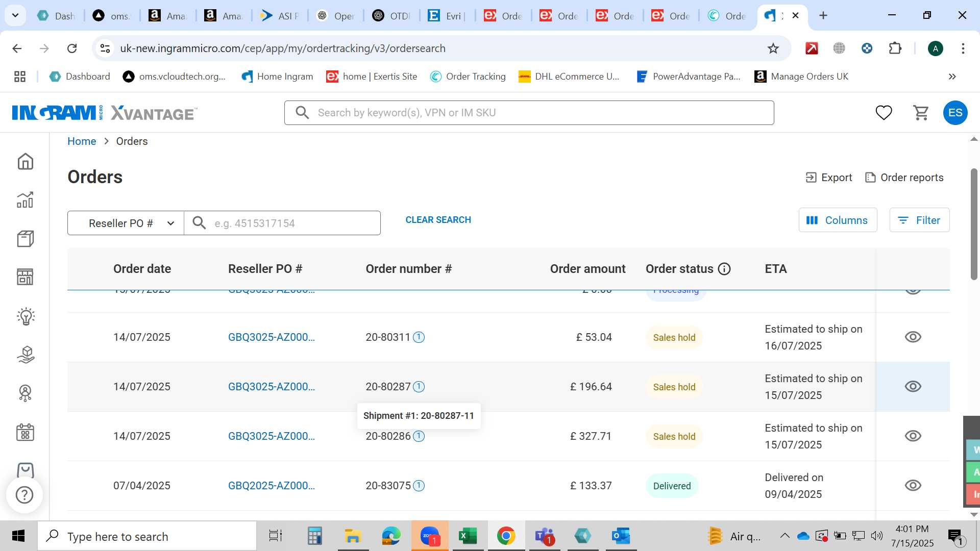Open Outlook from the taskbar
The width and height of the screenshot is (980, 551).
coord(621,536)
